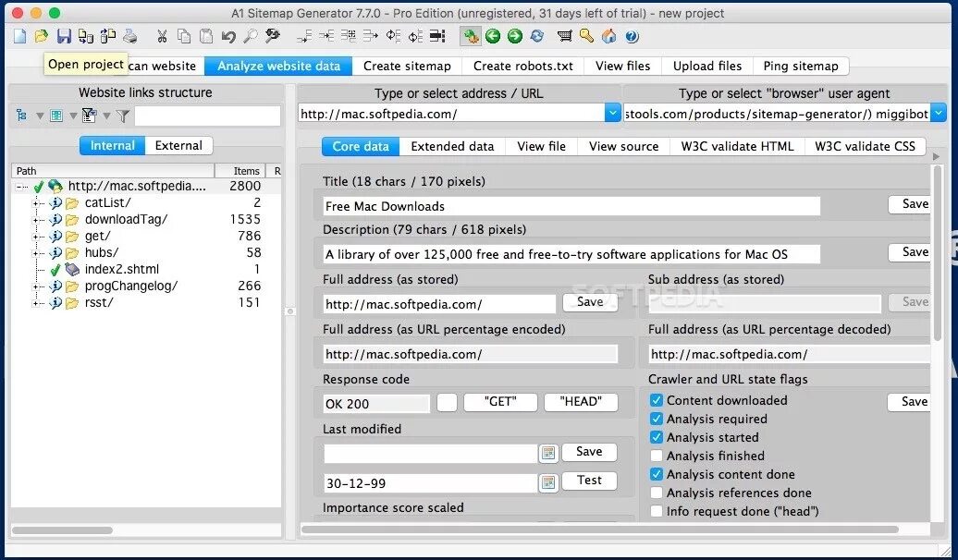The image size is (958, 560).
Task: Expand the hubs/ folder node
Action: coord(37,253)
